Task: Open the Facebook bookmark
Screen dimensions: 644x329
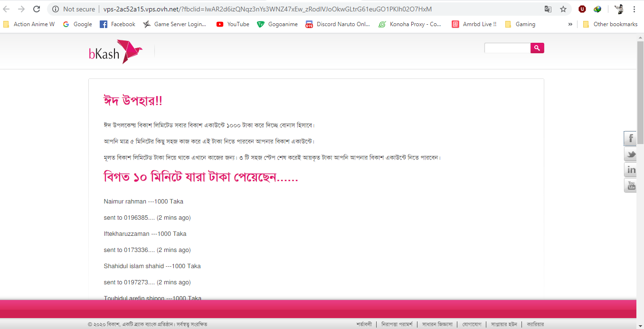Action: tap(118, 24)
